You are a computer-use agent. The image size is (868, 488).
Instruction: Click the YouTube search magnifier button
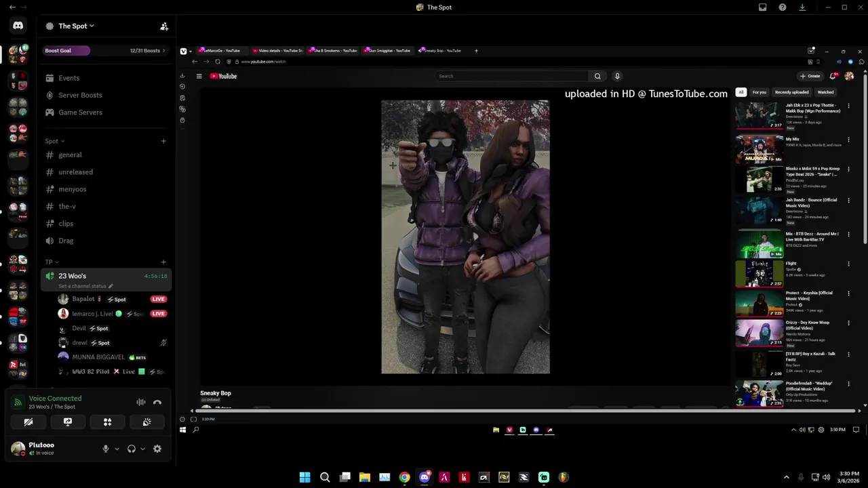click(597, 76)
